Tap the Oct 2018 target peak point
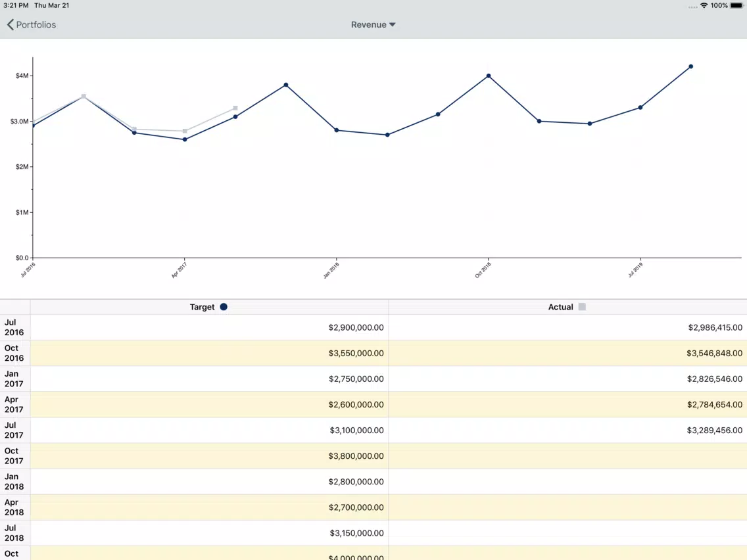The height and width of the screenshot is (560, 747). [489, 76]
